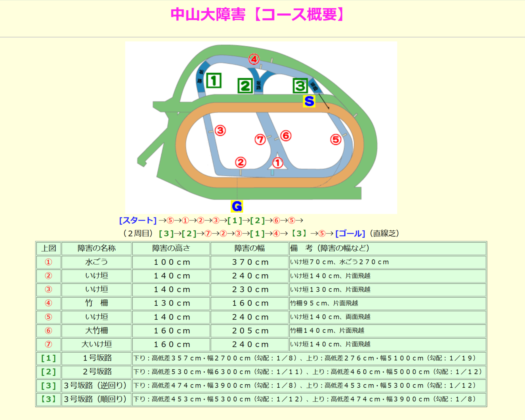Click the remark いけ垣70cm、水ごう270cm
Image resolution: width=525 pixels, height=420 pixels.
(339, 262)
